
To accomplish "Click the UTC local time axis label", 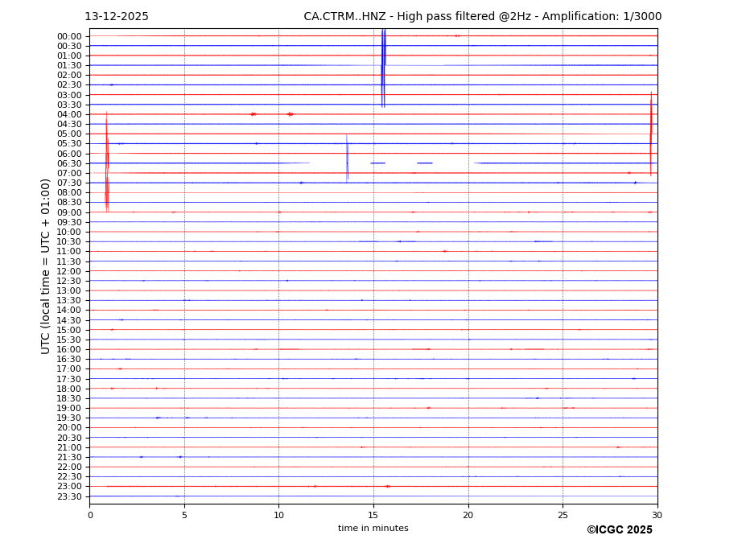I will click(46, 266).
